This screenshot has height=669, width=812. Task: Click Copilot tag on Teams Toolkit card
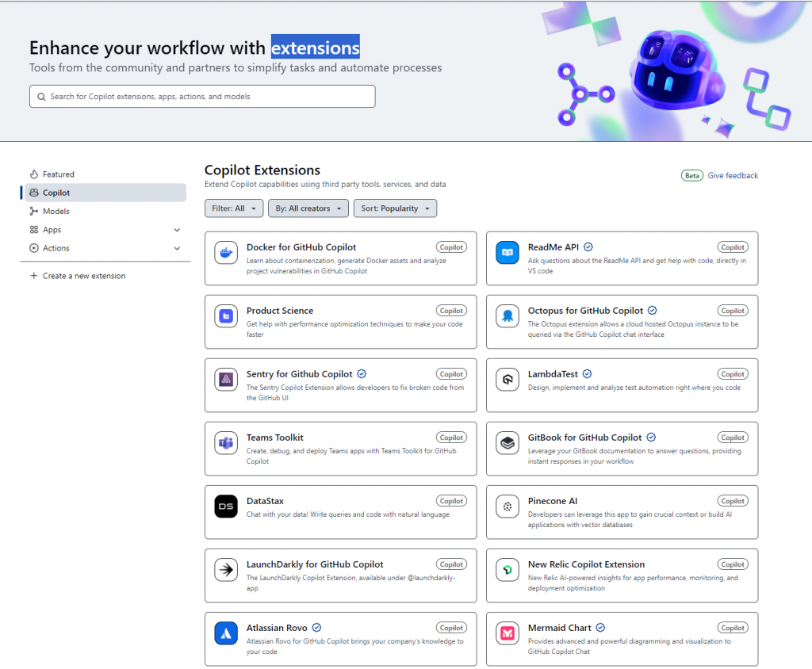point(451,438)
